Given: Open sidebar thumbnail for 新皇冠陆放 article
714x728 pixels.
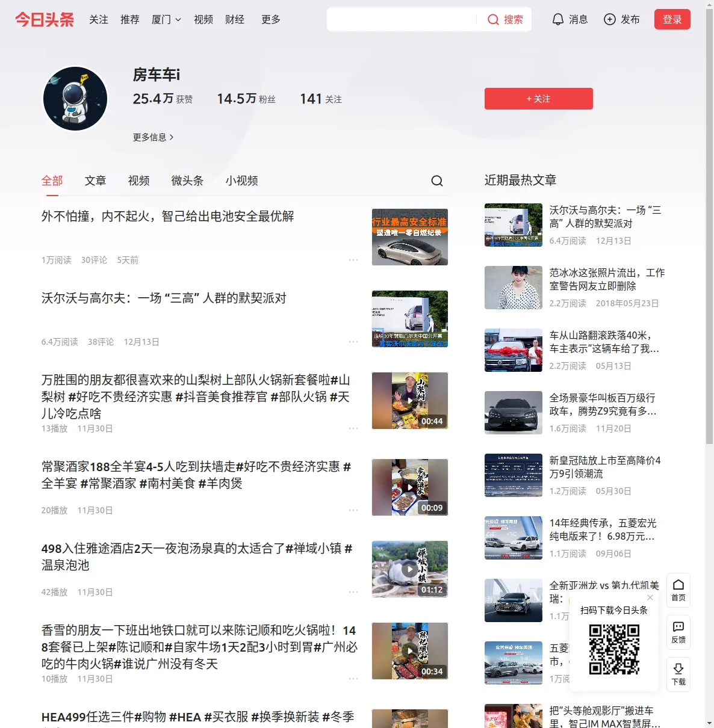Looking at the screenshot, I should (514, 475).
